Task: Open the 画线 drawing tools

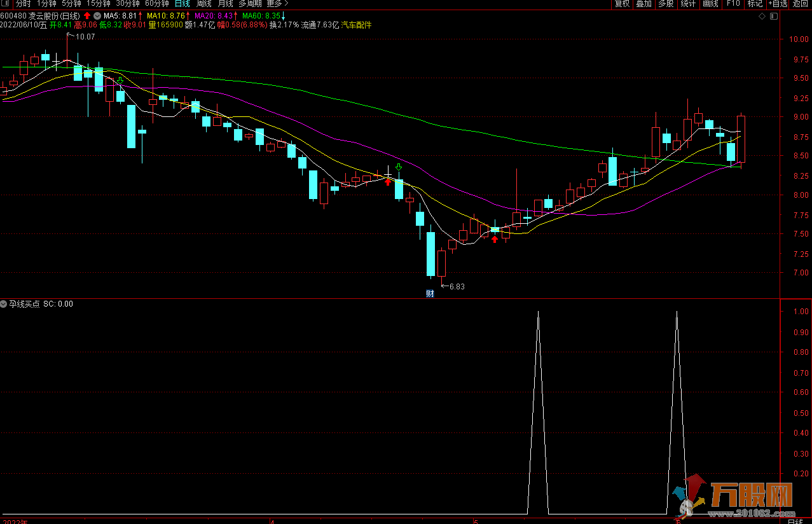Action: [710, 4]
